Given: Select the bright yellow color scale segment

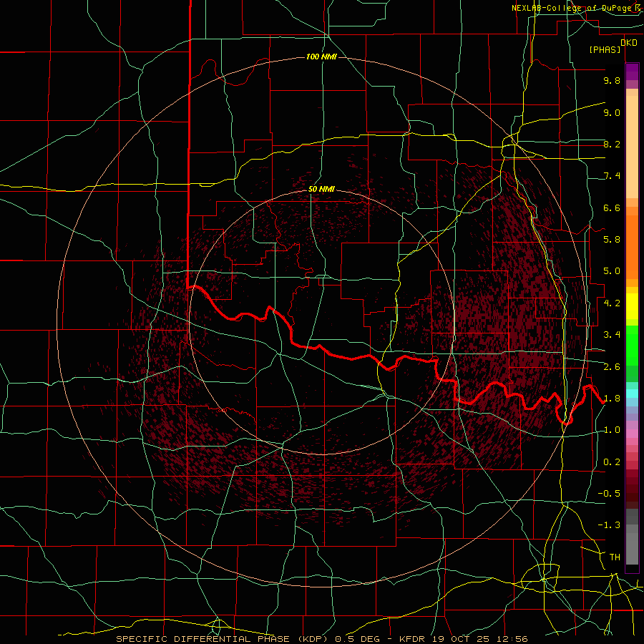Looking at the screenshot, I should tap(632, 306).
